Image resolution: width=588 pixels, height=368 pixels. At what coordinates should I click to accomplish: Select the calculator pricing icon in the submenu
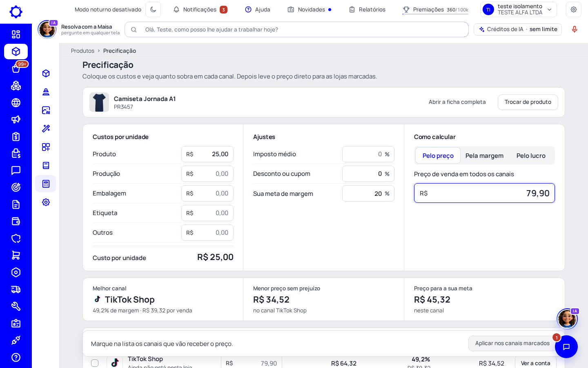click(46, 184)
